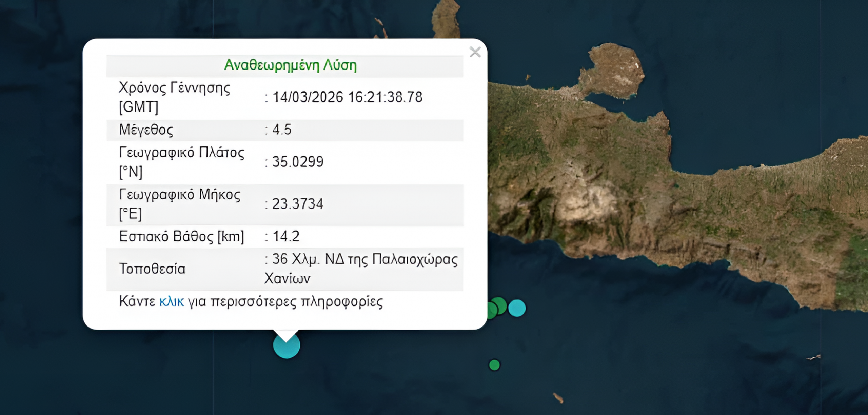The image size is (868, 415).
Task: Click the small isolated green marker in sea
Action: 494,365
